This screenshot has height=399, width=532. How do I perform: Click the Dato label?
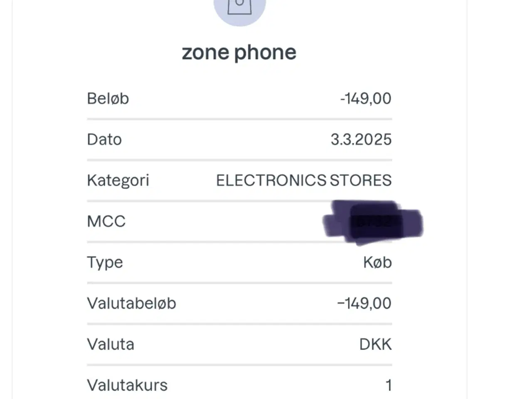click(104, 139)
